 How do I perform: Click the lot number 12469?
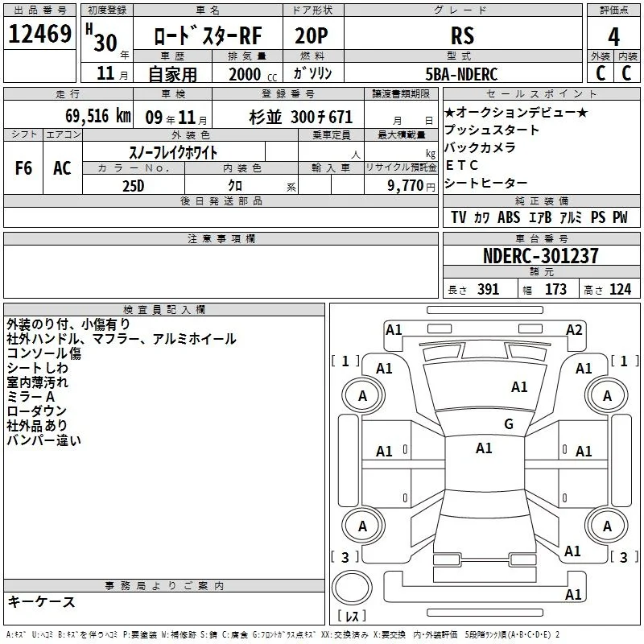[x=39, y=34]
